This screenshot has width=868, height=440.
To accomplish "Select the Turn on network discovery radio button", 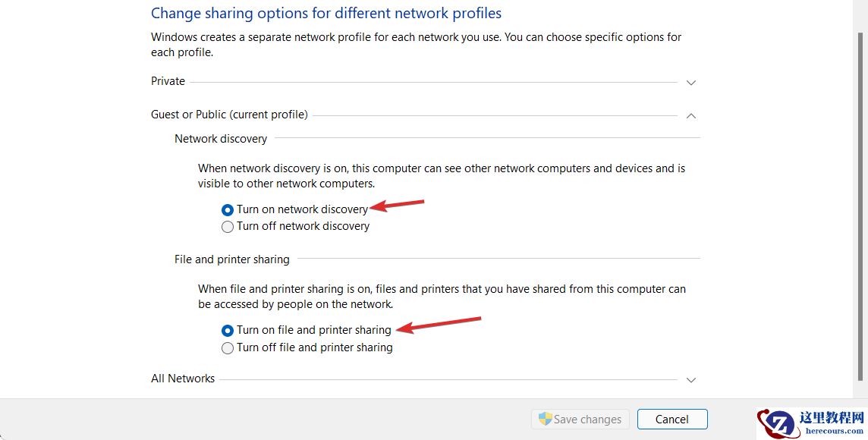I will [228, 210].
